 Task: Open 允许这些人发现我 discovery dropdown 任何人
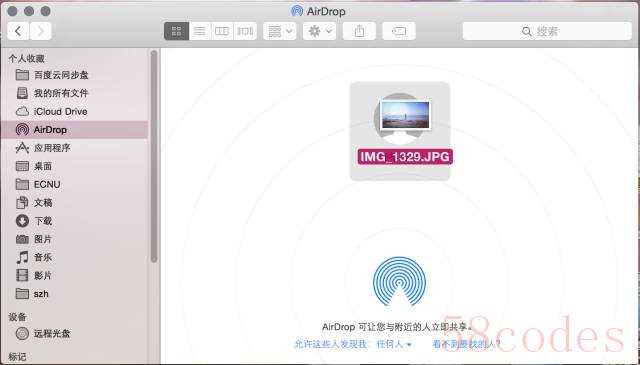393,344
